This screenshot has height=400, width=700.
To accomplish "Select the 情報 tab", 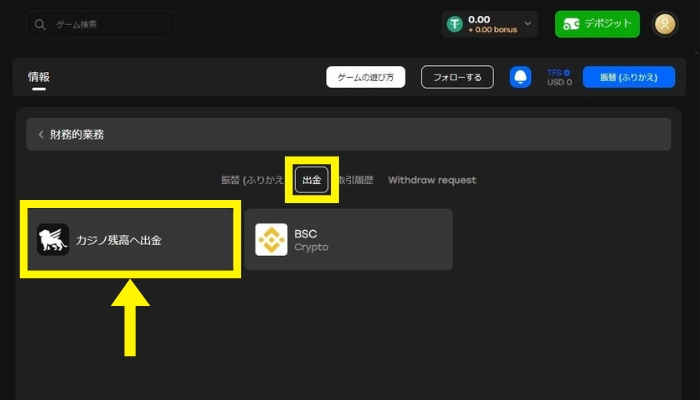I will 39,77.
